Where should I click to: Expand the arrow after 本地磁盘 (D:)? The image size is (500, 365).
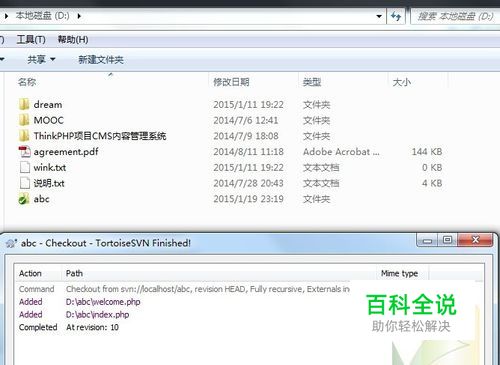pyautogui.click(x=79, y=16)
